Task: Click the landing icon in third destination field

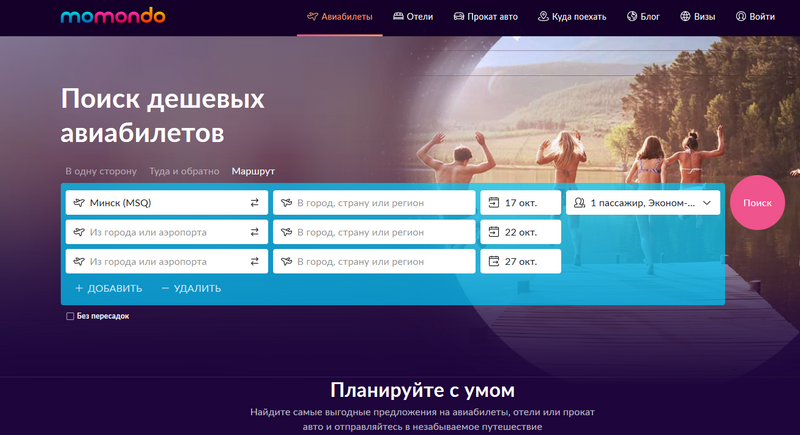Action: click(287, 261)
